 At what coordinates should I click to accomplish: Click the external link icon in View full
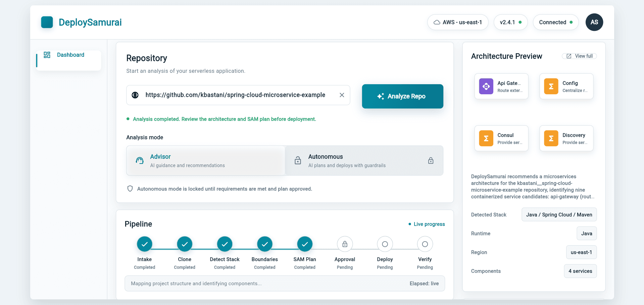tap(569, 56)
